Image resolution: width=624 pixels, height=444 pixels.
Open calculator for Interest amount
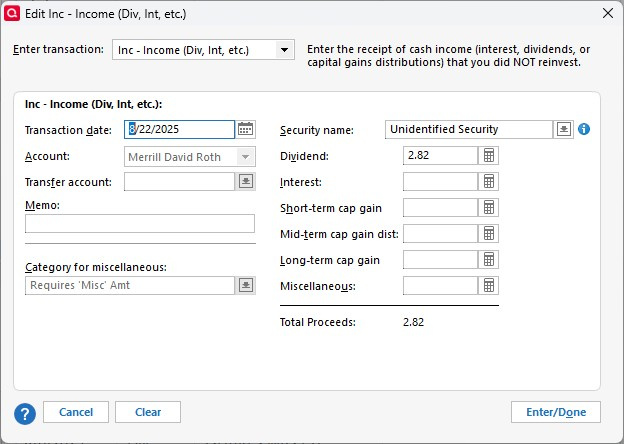[x=488, y=182]
